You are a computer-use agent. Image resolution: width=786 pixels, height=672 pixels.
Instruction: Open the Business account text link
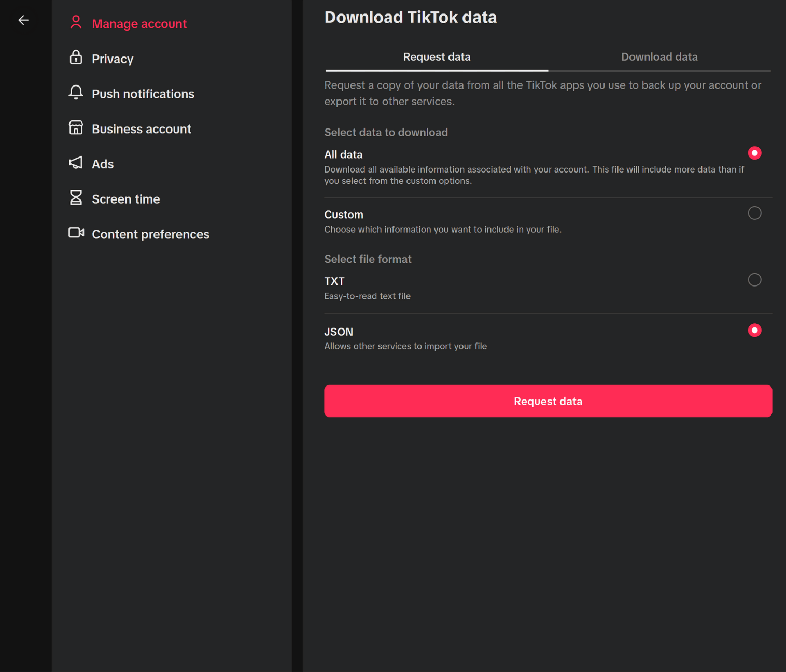tap(142, 129)
